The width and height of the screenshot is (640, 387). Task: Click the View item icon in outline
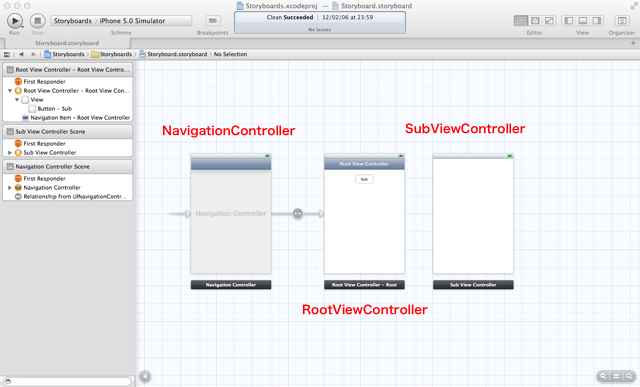[25, 100]
